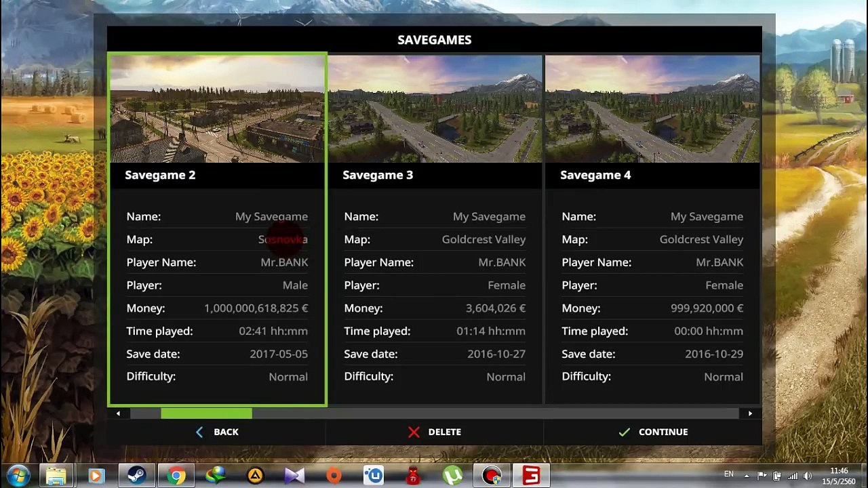Open Google Chrome from the taskbar
Viewport: 868px width, 488px height.
176,476
